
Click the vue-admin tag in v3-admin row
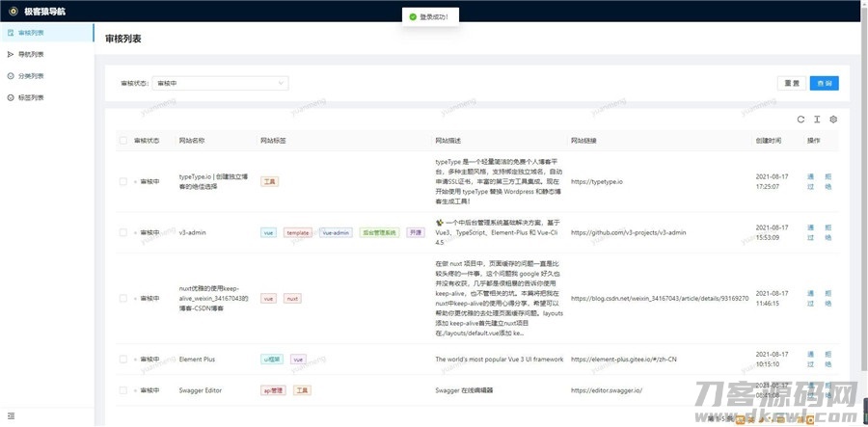click(x=336, y=232)
